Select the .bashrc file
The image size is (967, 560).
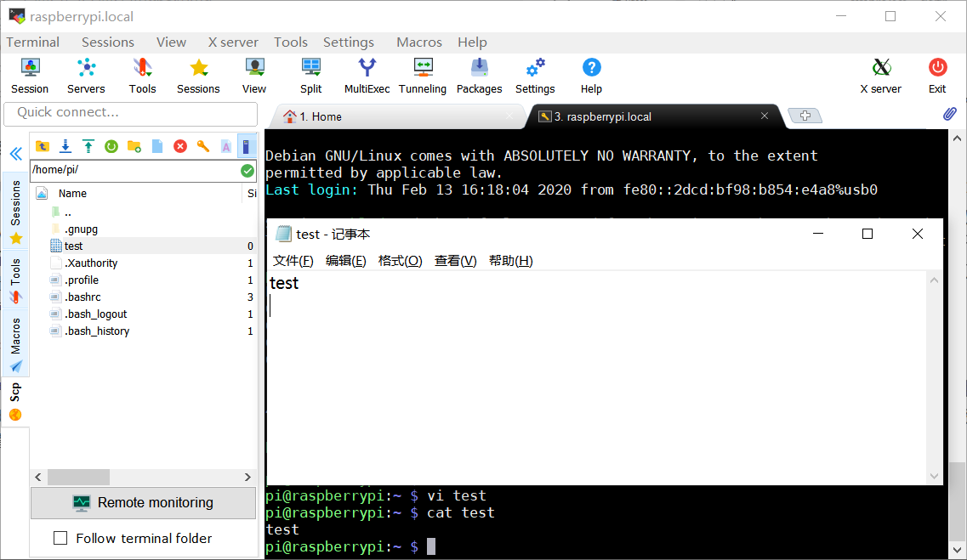tap(143, 297)
